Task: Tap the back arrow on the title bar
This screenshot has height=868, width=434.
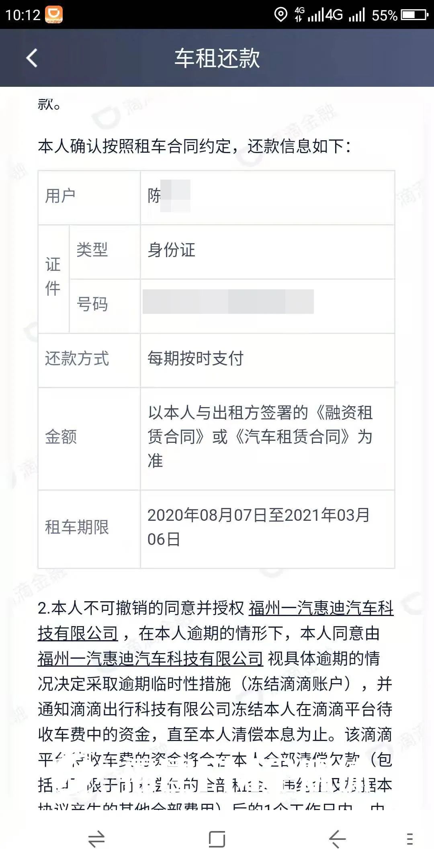Action: click(31, 59)
